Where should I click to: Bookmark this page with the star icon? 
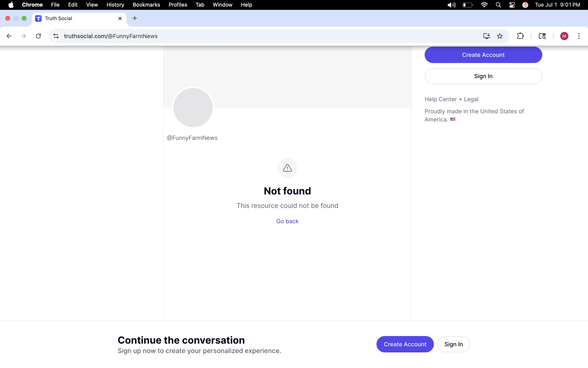tap(500, 36)
